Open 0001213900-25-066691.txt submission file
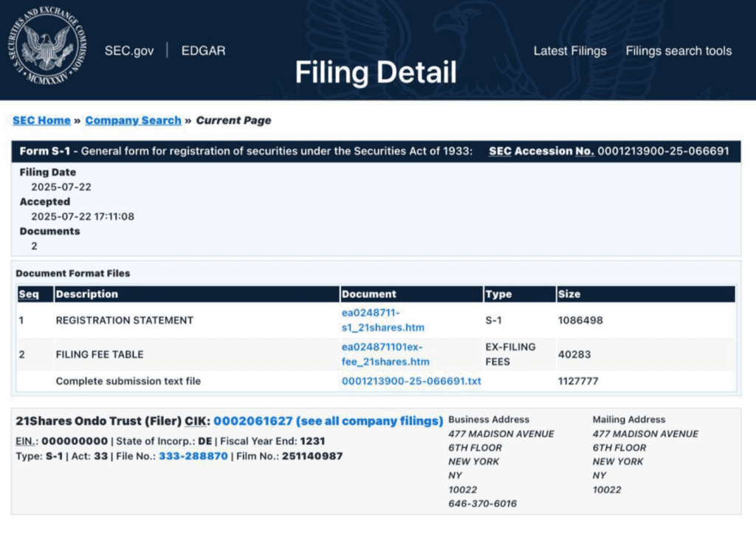The width and height of the screenshot is (756, 557). (x=411, y=381)
